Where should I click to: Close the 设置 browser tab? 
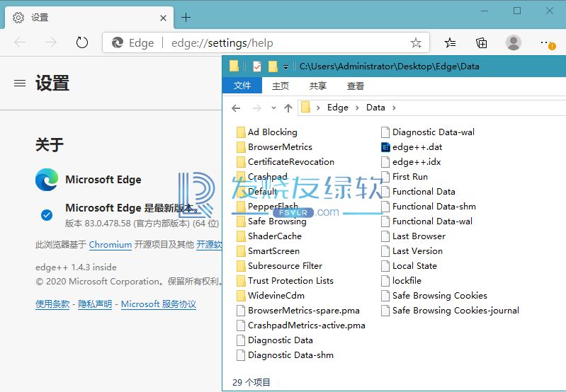163,18
